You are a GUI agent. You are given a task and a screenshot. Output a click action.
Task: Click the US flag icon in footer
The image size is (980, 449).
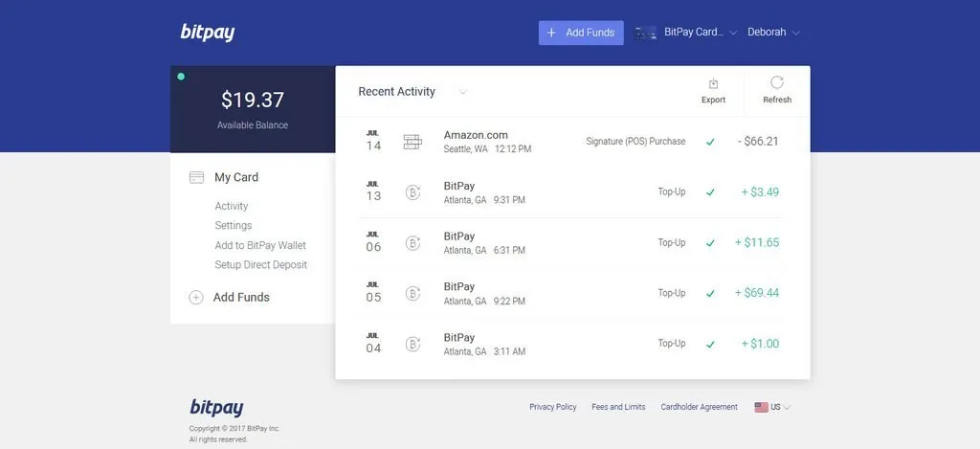pyautogui.click(x=761, y=407)
